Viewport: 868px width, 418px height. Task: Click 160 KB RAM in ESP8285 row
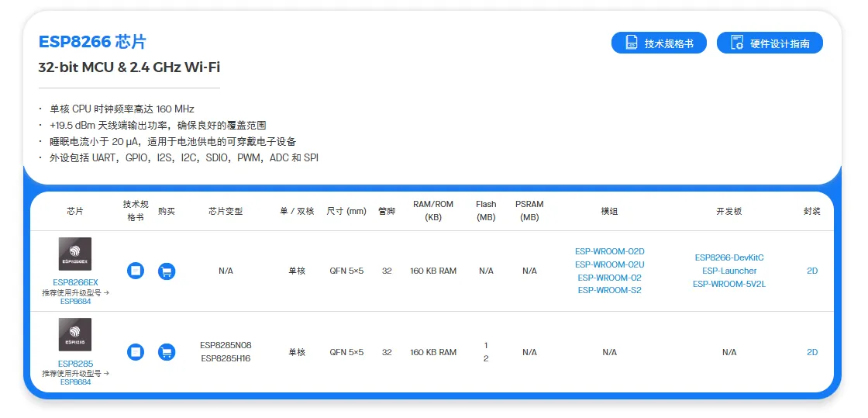pos(433,352)
